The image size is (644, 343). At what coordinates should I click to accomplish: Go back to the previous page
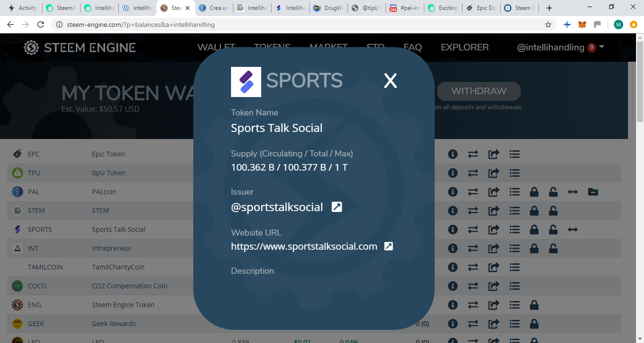click(10, 24)
